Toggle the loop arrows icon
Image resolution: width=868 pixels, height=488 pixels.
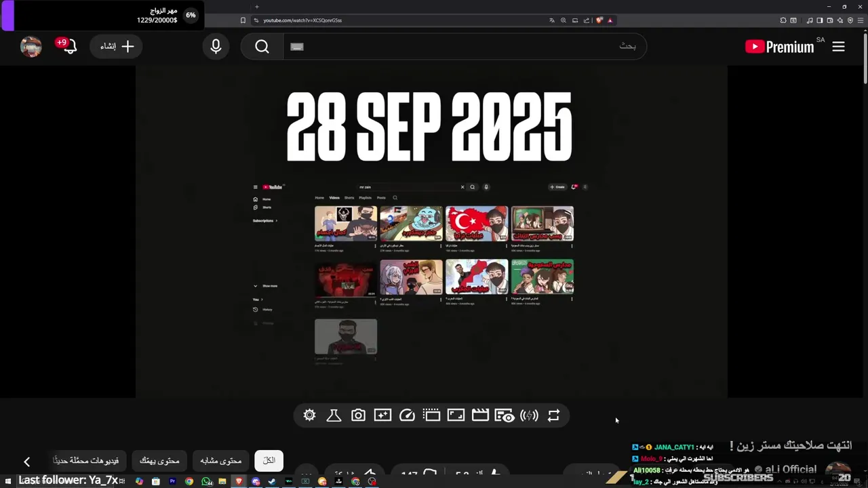(553, 415)
